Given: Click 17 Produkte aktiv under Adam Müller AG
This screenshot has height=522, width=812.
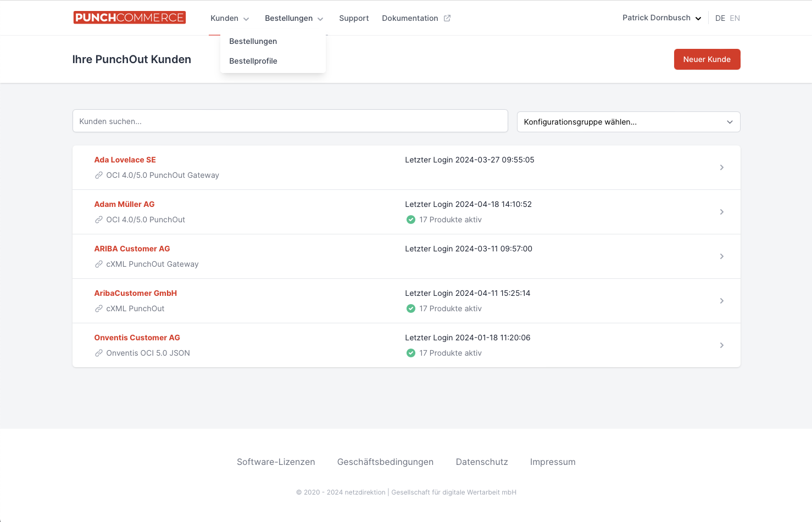Looking at the screenshot, I should [x=451, y=220].
